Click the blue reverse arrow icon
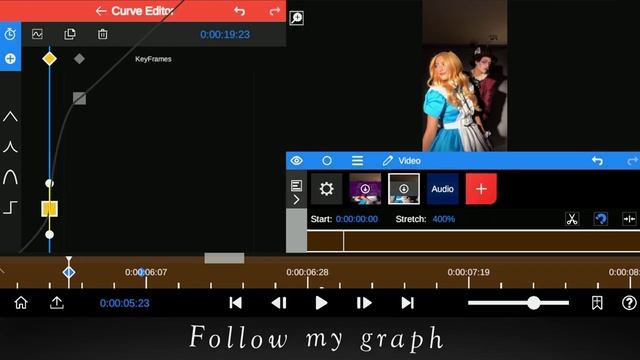 coord(600,219)
